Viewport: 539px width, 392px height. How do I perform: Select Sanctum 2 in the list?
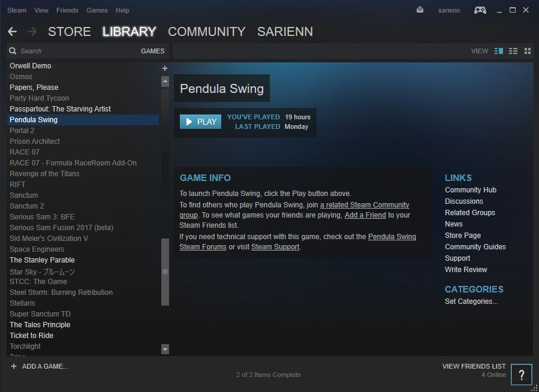pyautogui.click(x=83, y=206)
